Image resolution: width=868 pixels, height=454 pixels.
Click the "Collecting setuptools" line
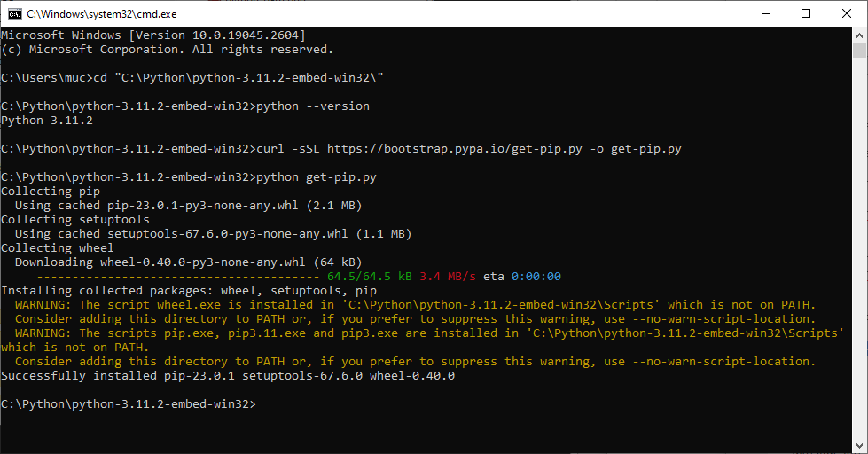(75, 219)
